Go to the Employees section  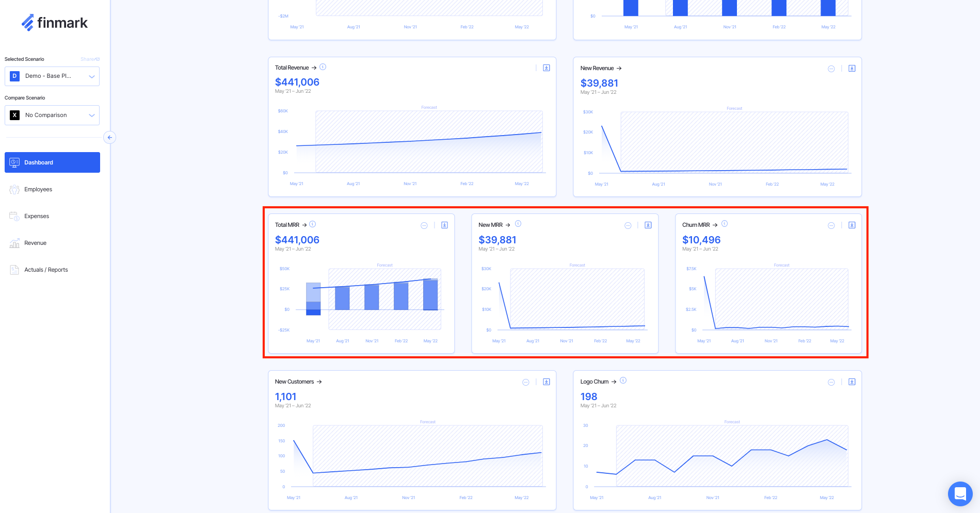point(38,190)
